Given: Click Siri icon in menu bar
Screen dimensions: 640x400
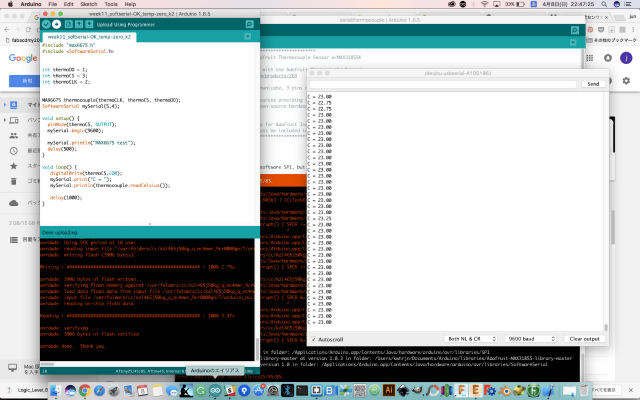Looking at the screenshot, I should pos(617,4).
